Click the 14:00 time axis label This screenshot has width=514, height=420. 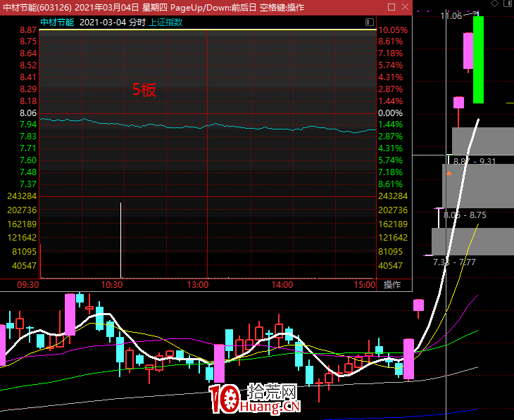click(282, 284)
